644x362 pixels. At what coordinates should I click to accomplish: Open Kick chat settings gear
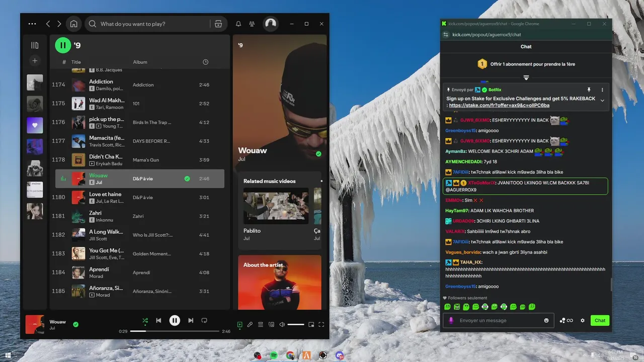coord(583,320)
